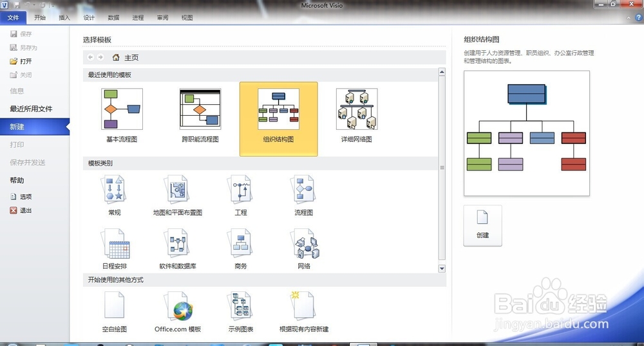Choose 根据现有内容新建
The image size is (644, 346).
click(x=304, y=312)
